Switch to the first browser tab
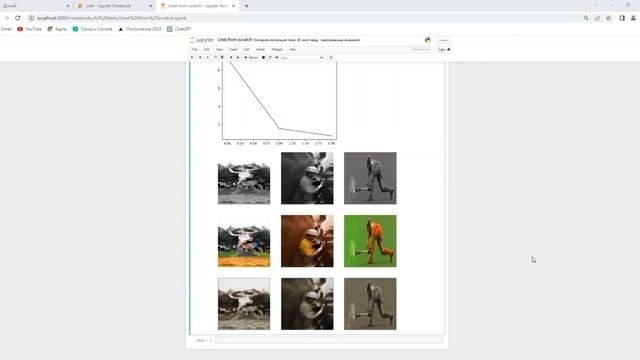This screenshot has width=640, height=360. [x=35, y=6]
